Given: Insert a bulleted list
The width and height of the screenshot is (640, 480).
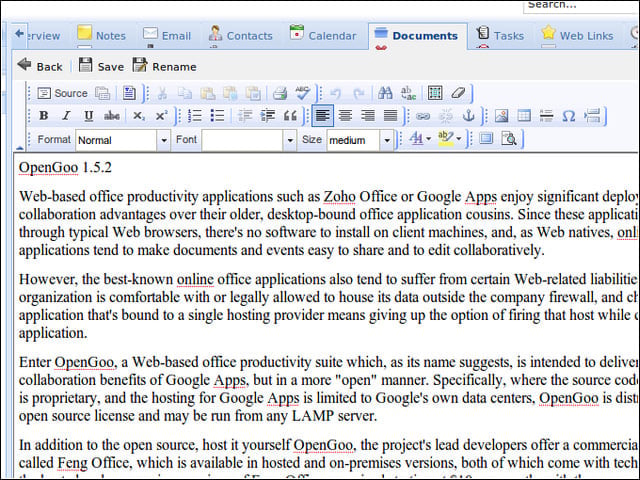Looking at the screenshot, I should click(x=218, y=116).
